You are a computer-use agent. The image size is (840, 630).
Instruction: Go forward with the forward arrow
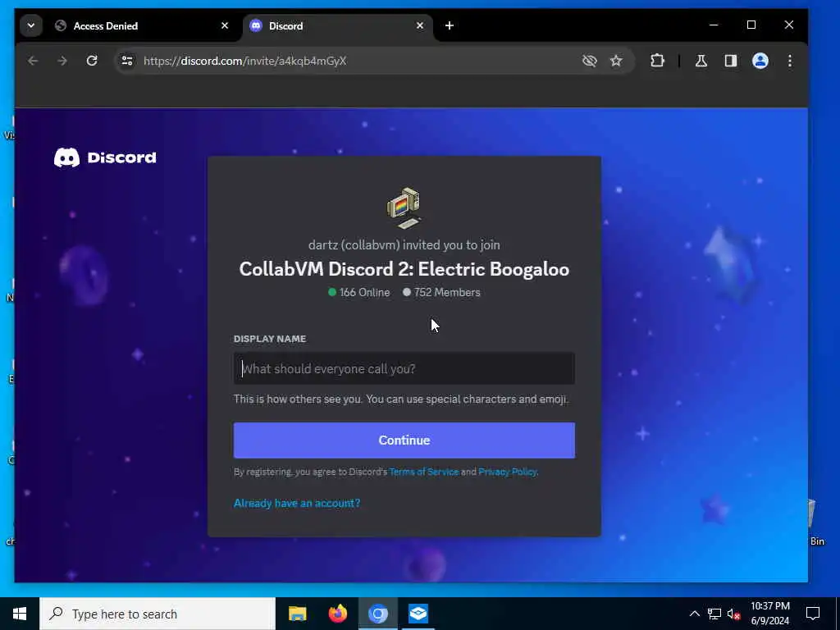coord(62,61)
